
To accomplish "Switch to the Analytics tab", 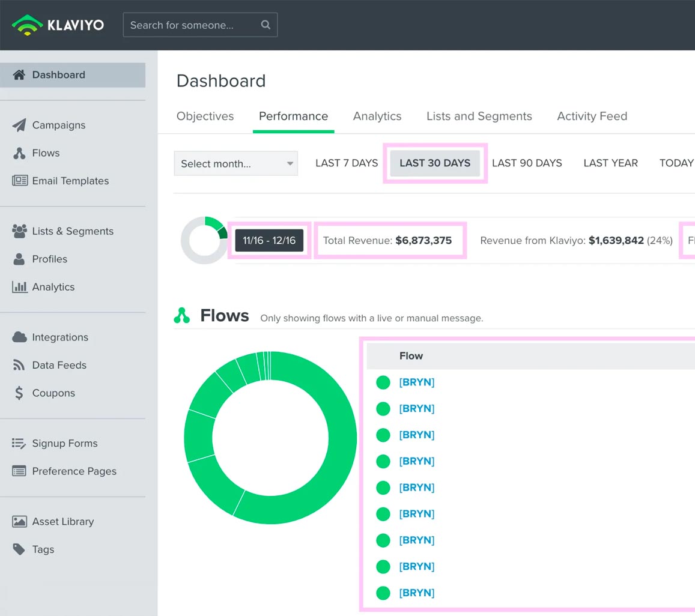I will pos(377,116).
